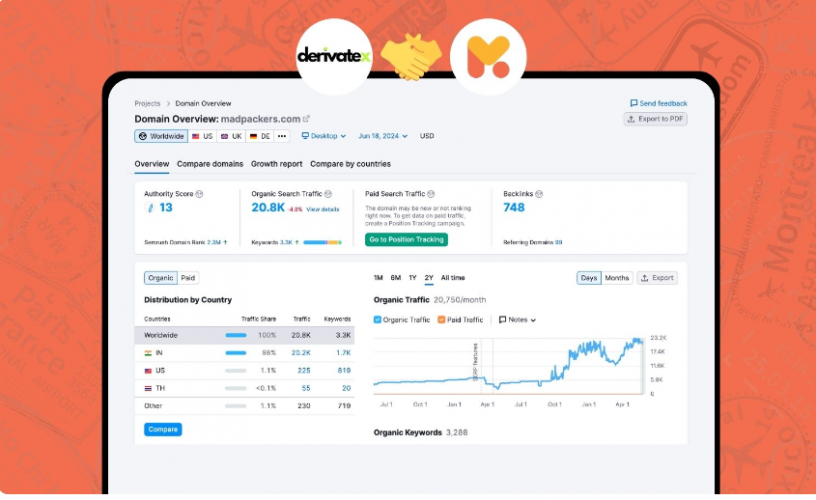
Task: Click Authority Score info icon
Action: point(199,194)
